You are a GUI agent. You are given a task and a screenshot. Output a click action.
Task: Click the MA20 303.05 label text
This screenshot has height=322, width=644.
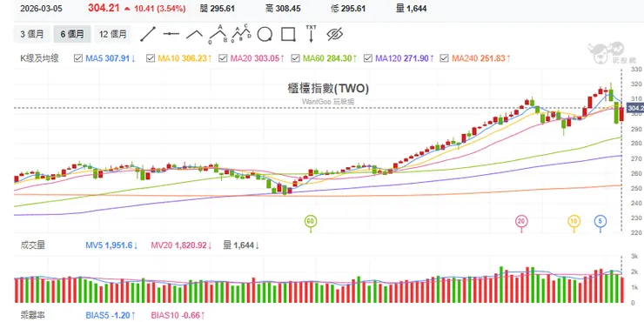click(x=258, y=58)
